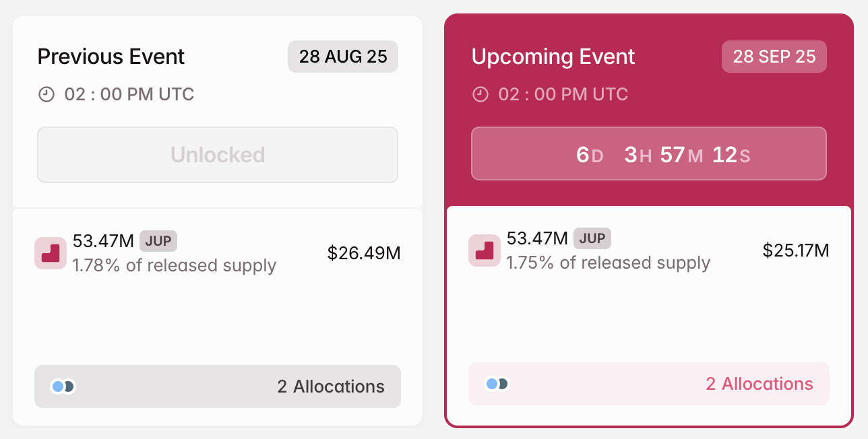Select the Previous Event card header
Screen dimensions: 868x439
click(x=111, y=57)
